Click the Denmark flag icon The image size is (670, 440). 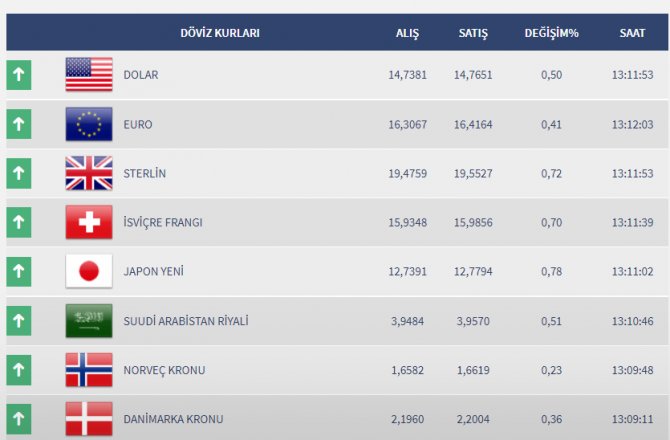(89, 418)
